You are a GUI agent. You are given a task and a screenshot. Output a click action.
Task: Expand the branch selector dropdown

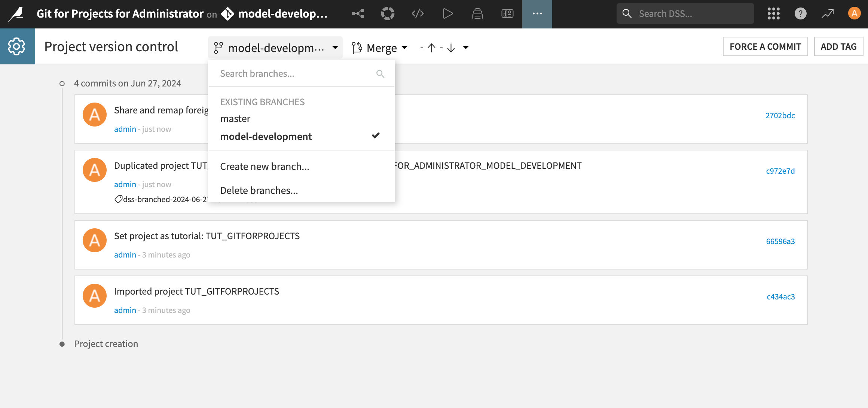(x=275, y=48)
